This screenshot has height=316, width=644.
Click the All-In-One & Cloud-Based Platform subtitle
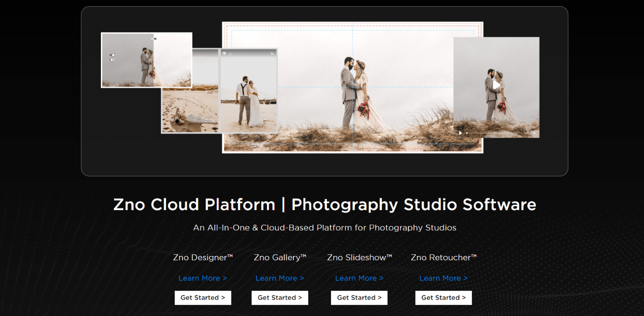pos(325,228)
